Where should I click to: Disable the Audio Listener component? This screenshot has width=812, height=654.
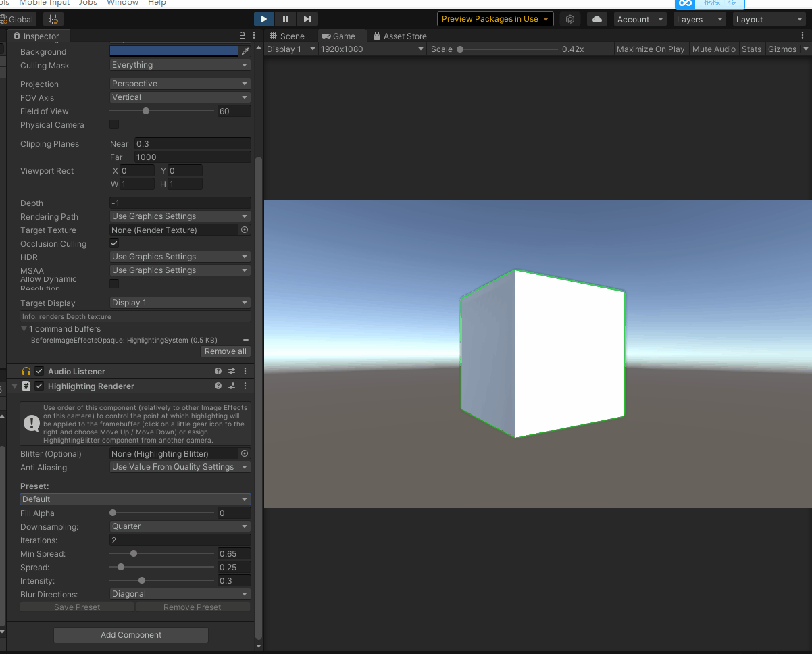click(x=39, y=371)
